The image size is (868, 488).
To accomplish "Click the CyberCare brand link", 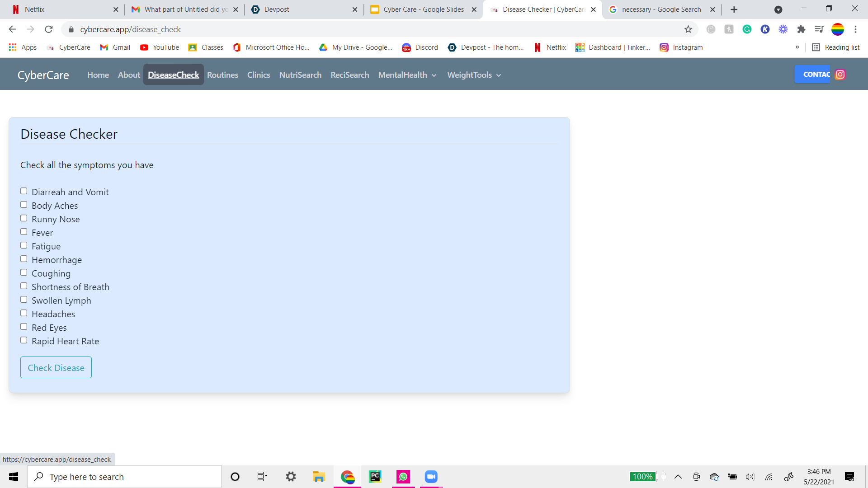I will tap(43, 75).
